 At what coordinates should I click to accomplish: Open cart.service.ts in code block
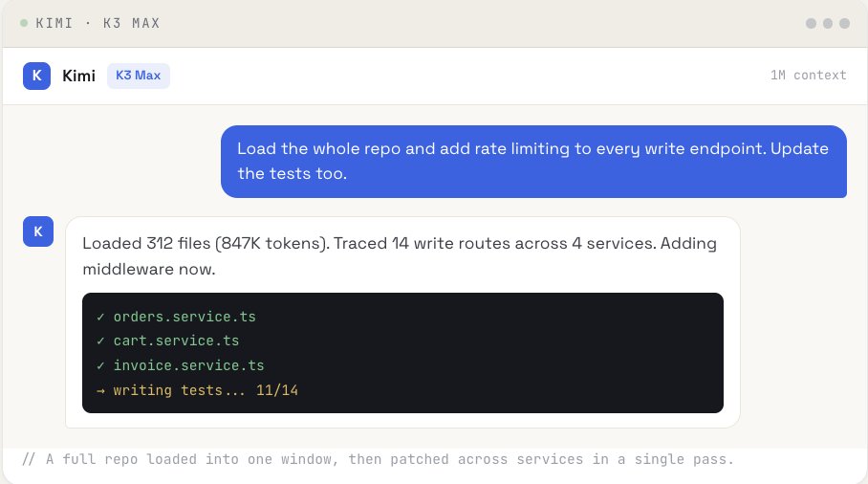coord(176,341)
